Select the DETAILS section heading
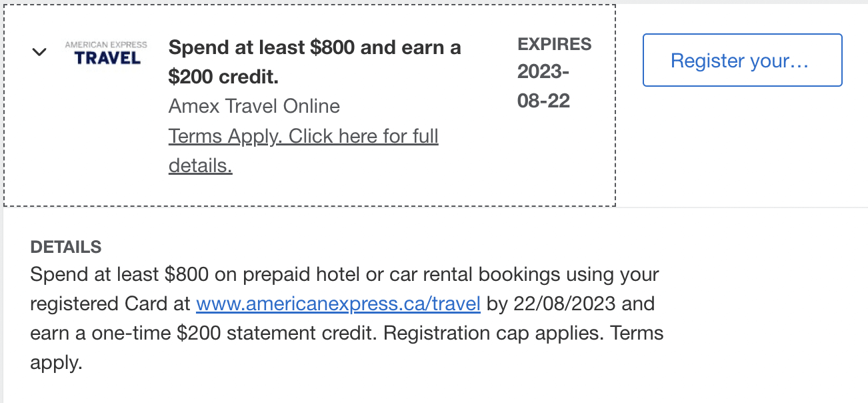This screenshot has width=868, height=403. (x=65, y=247)
